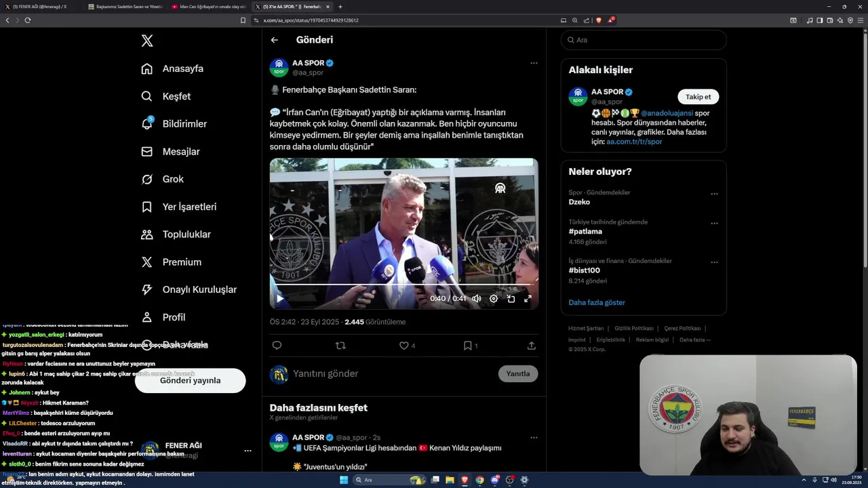Switch to İrfan Can Eğribayat'ın cevabı tab
Image resolution: width=868 pixels, height=488 pixels.
208,7
